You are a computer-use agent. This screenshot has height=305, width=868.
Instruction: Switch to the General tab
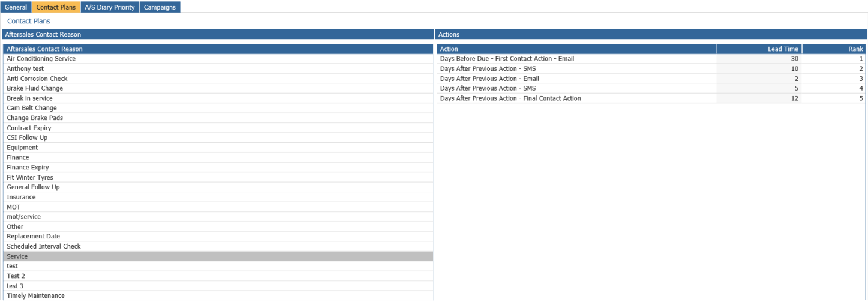16,7
